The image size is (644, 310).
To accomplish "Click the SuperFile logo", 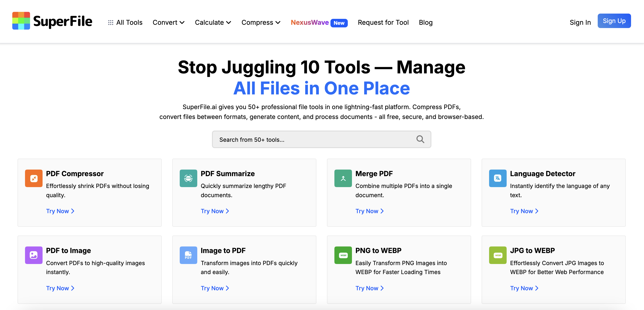I will click(x=52, y=21).
